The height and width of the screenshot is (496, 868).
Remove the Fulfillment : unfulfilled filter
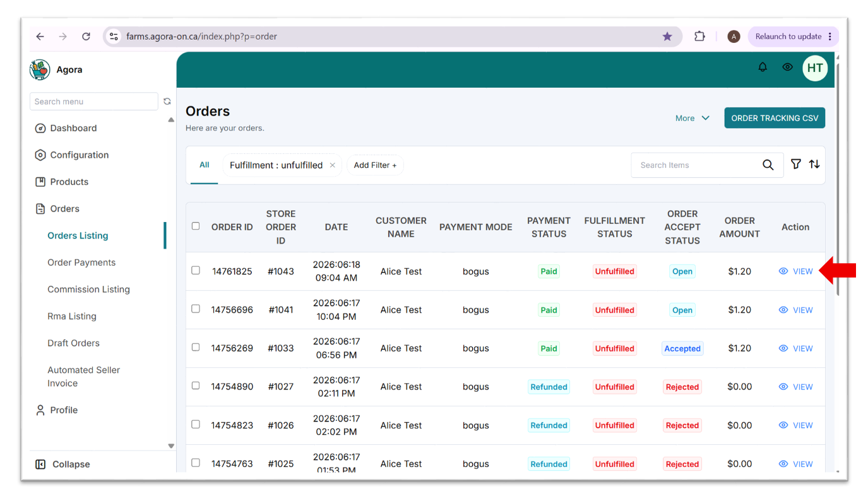pos(333,165)
